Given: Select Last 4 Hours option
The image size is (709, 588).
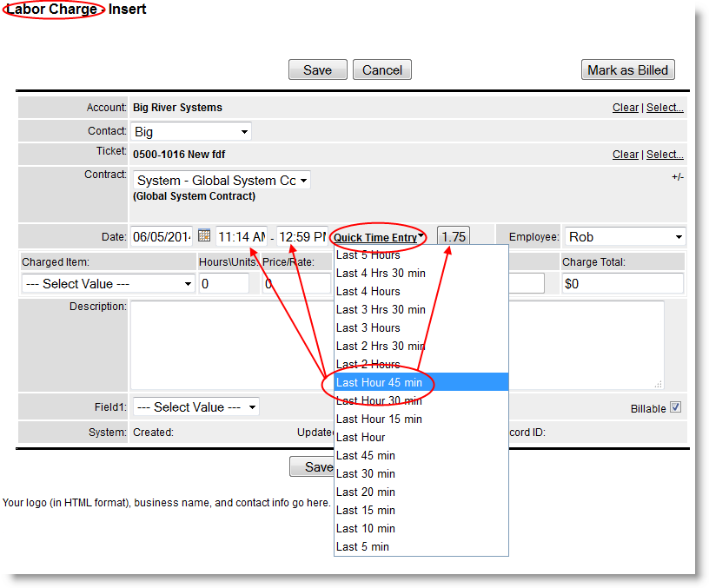Looking at the screenshot, I should tap(368, 291).
